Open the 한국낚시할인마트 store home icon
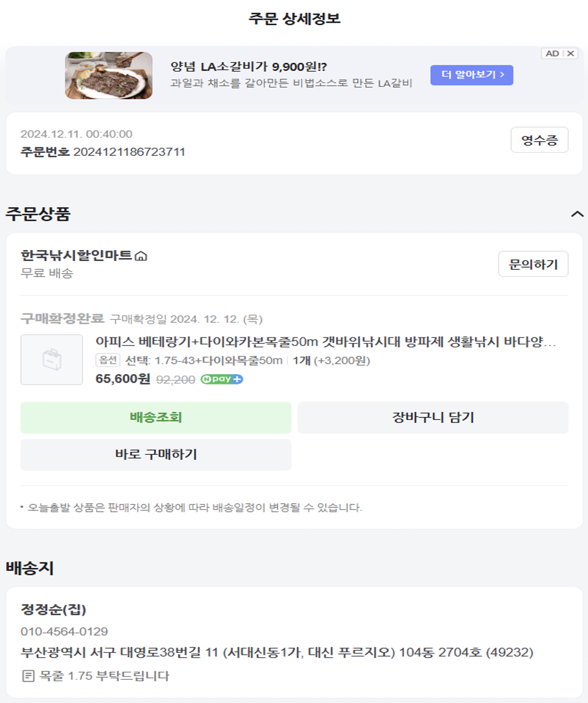The image size is (588, 703). (x=141, y=256)
